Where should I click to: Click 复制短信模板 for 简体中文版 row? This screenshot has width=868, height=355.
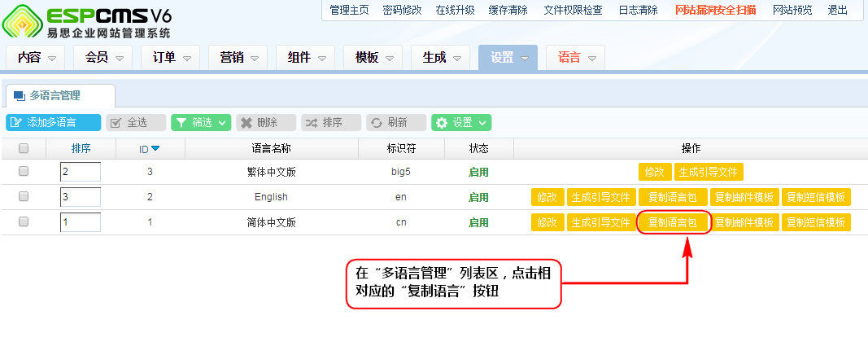(x=816, y=222)
